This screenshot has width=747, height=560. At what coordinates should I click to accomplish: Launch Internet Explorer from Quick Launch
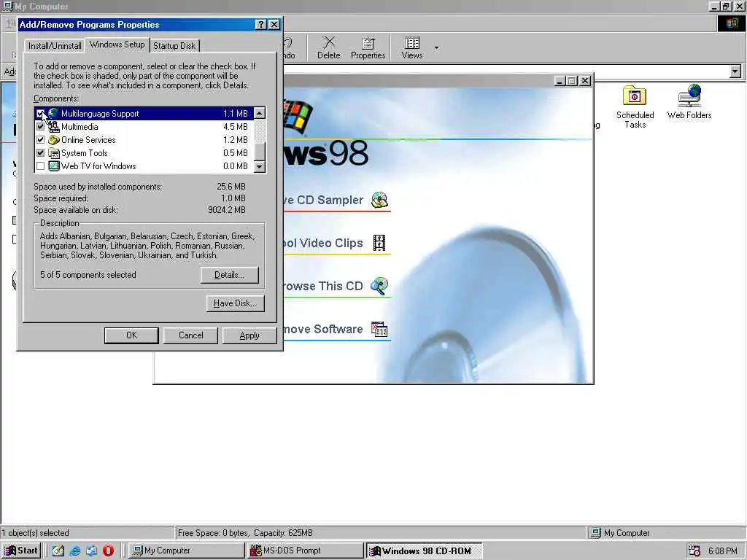point(75,551)
